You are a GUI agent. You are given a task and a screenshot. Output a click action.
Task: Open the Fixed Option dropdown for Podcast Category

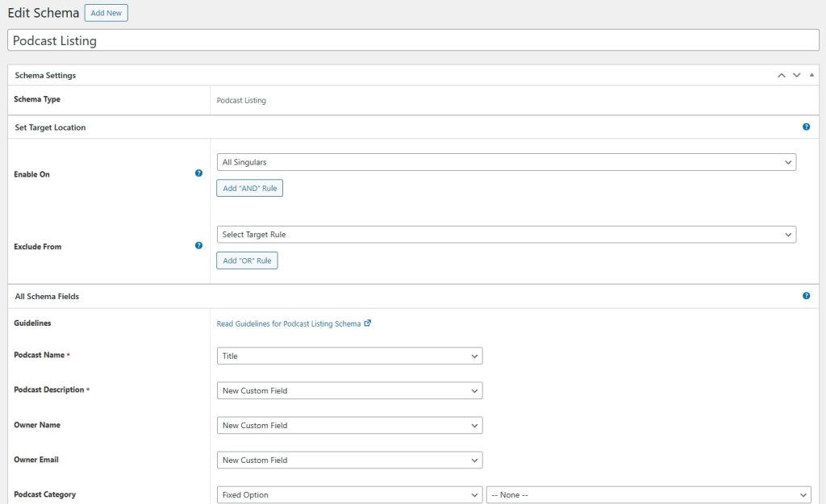click(349, 494)
